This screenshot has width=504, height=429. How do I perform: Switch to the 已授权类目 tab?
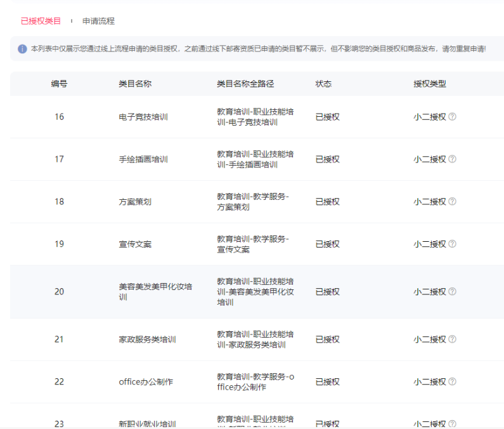pyautogui.click(x=41, y=21)
